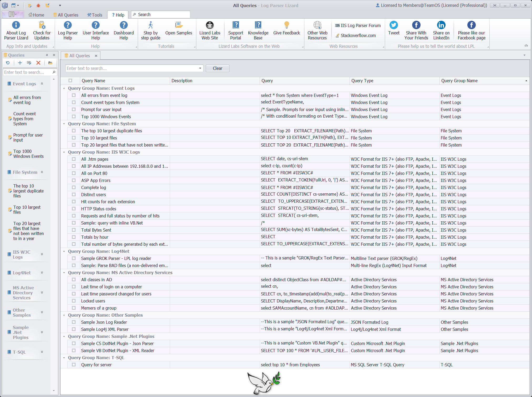This screenshot has height=397, width=532.
Task: Visit Lizard Labs Web Site
Action: click(210, 30)
